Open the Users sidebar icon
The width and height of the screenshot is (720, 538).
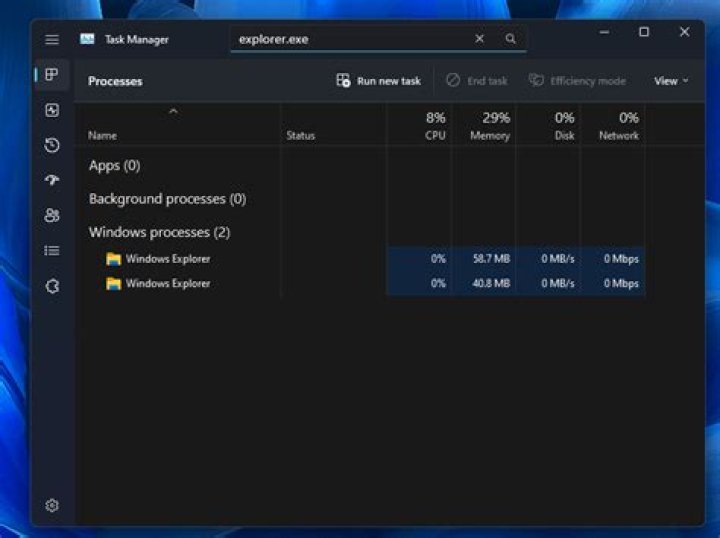52,215
